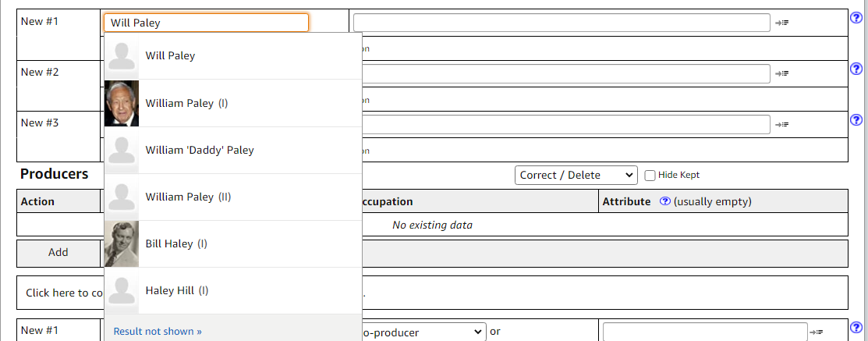
Task: Click the help icon for the top New #1 row
Action: tap(856, 19)
